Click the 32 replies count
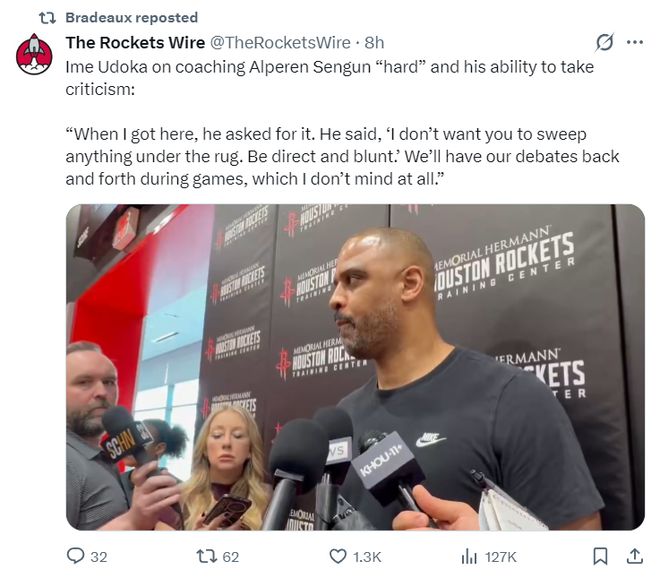 coord(99,556)
